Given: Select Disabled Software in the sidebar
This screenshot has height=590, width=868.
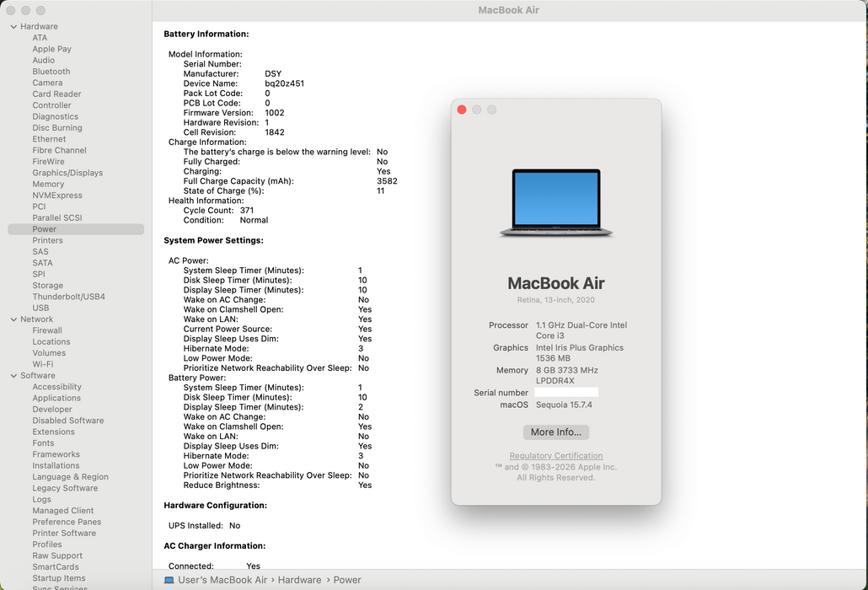Looking at the screenshot, I should (68, 421).
